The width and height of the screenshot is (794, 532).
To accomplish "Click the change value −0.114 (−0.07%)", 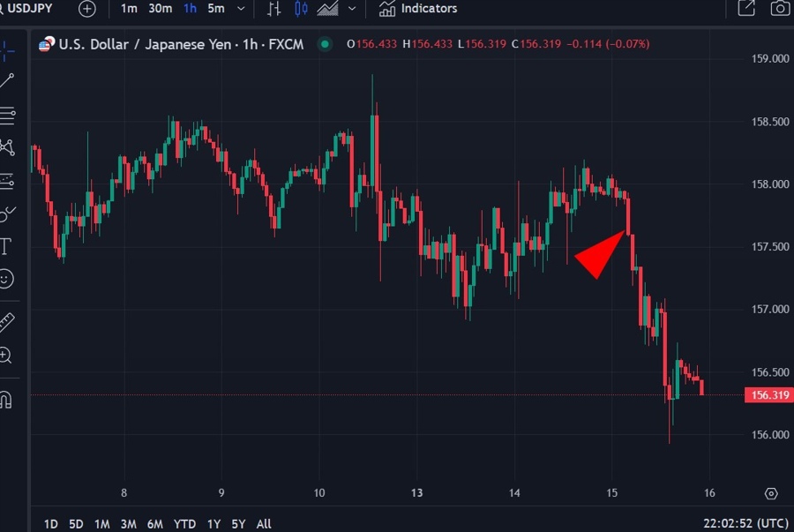I will (608, 44).
